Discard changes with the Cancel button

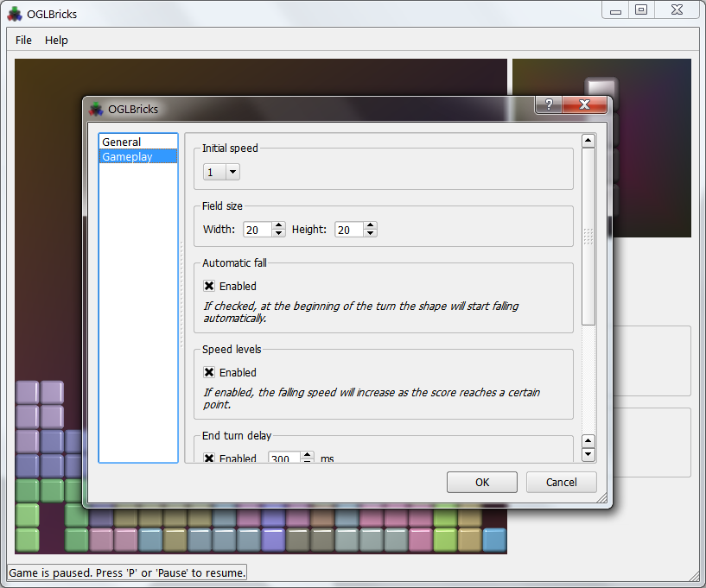[x=561, y=483]
